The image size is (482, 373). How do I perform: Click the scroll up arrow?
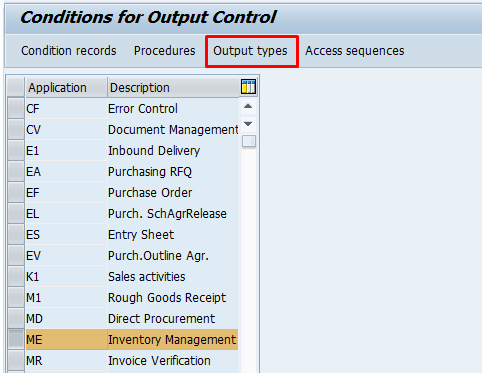click(x=248, y=107)
